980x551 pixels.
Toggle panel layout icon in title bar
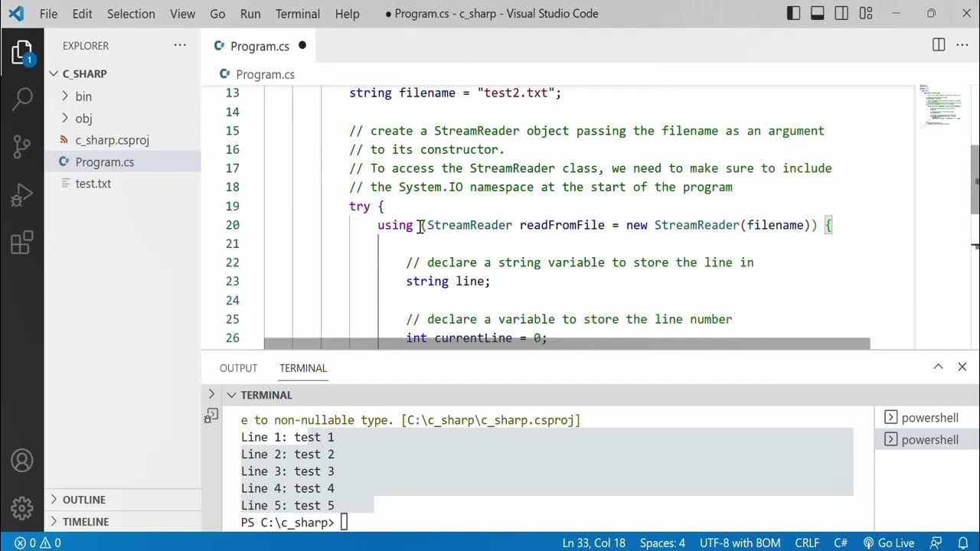(x=818, y=13)
